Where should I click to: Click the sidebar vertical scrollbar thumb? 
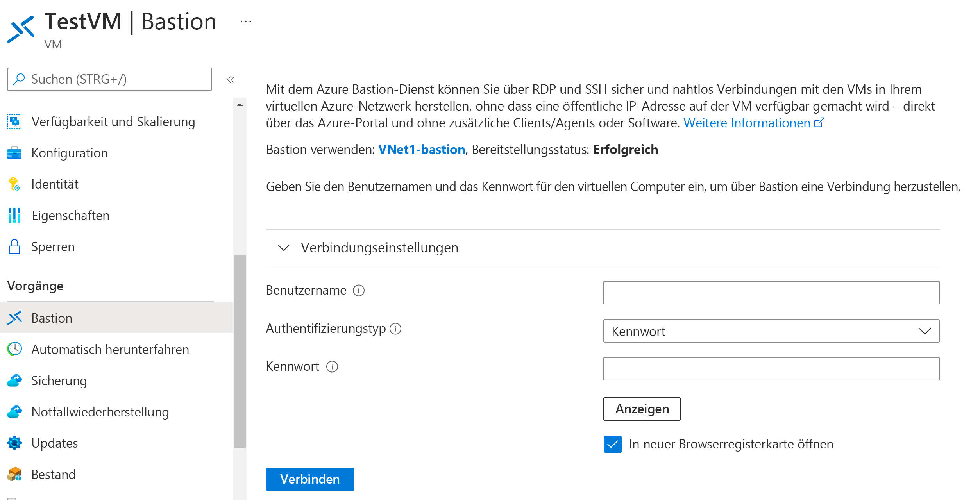[240, 352]
